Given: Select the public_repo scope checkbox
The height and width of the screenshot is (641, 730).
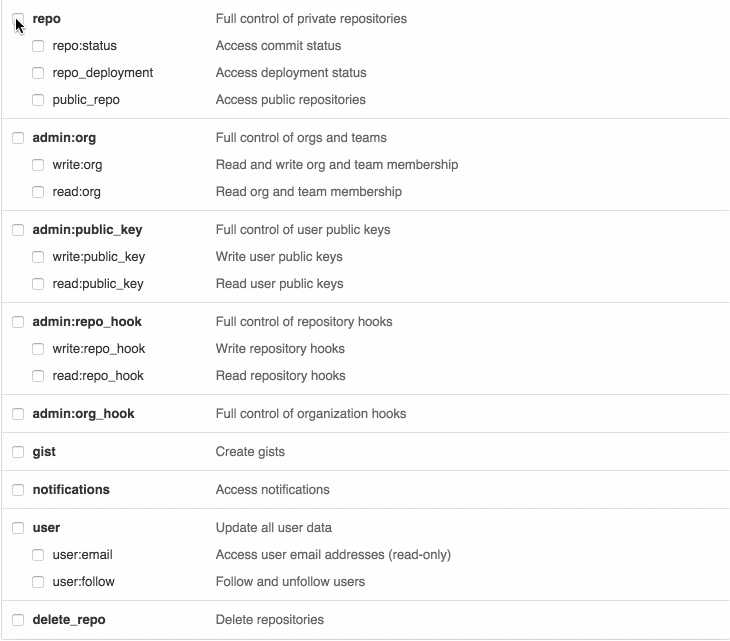Looking at the screenshot, I should (38, 100).
